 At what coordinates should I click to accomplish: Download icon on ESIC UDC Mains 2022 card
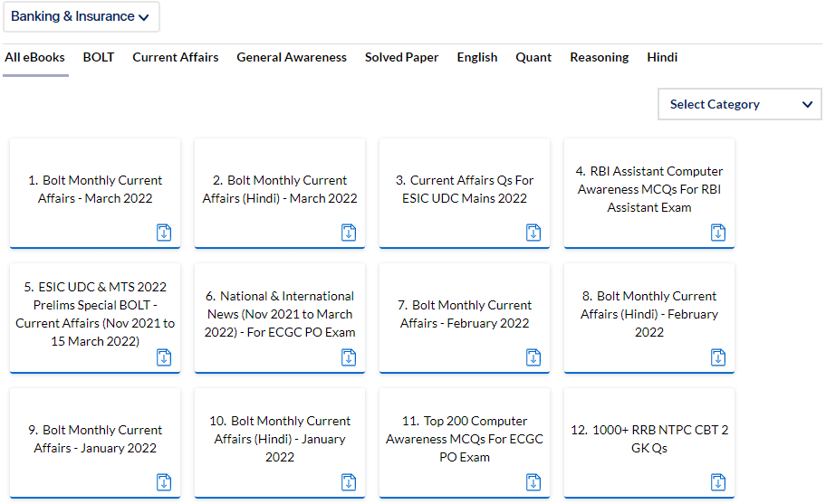[x=533, y=233]
